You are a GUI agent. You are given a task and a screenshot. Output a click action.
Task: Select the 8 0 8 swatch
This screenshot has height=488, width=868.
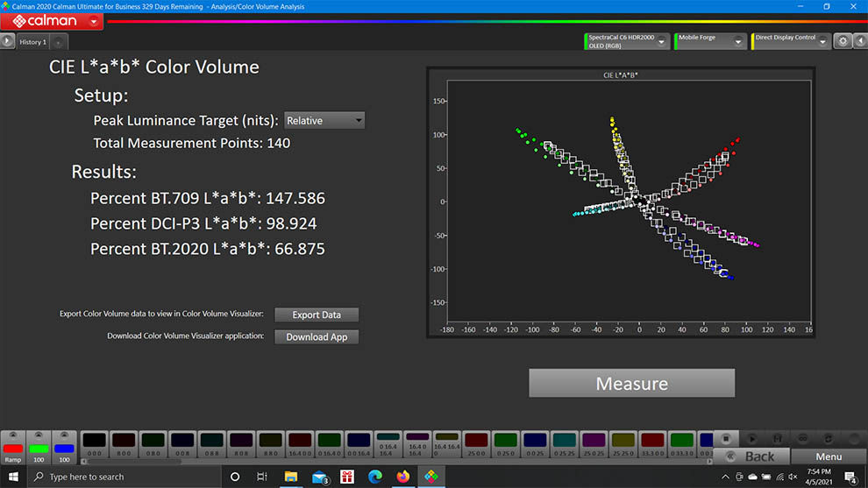point(241,444)
